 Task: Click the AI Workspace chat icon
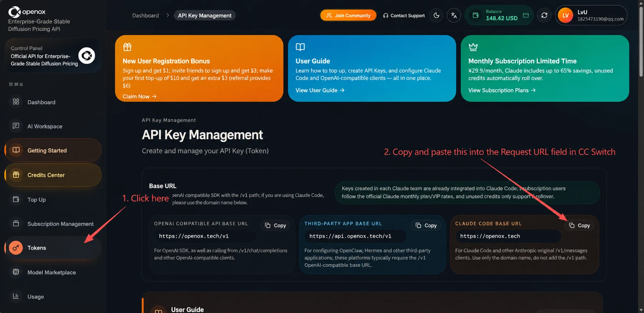tap(16, 126)
